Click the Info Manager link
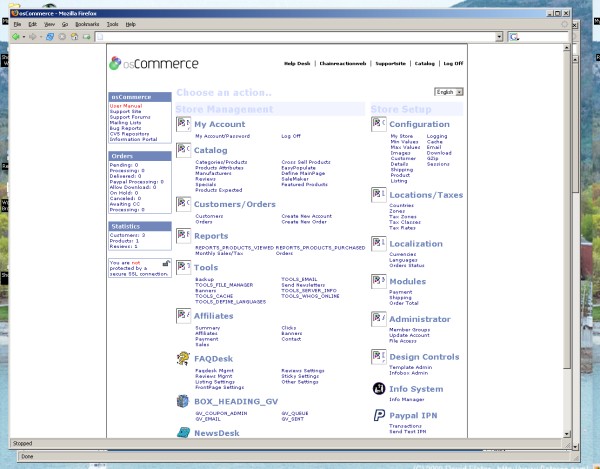Viewport: 600px width, 469px height. coord(407,399)
